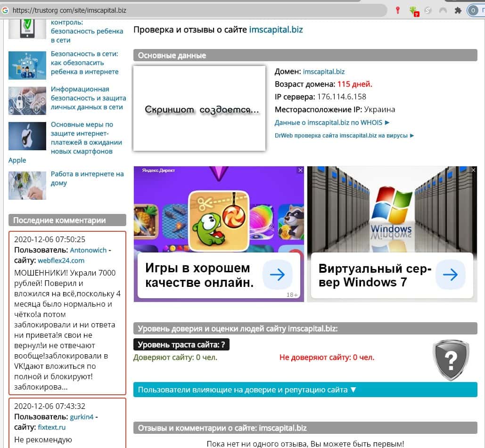This screenshot has width=485, height=448.
Task: Open DrWeb virus check link
Action: [344, 135]
